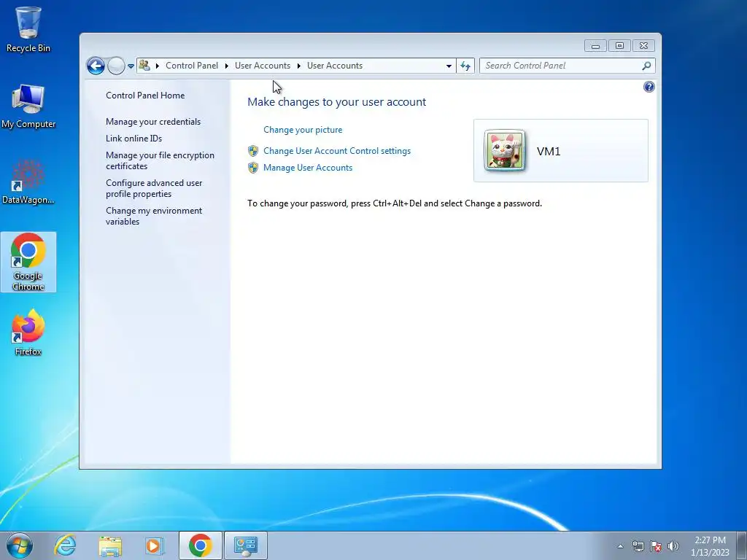The width and height of the screenshot is (747, 560).
Task: Open Help via the blue question mark icon
Action: [x=649, y=87]
